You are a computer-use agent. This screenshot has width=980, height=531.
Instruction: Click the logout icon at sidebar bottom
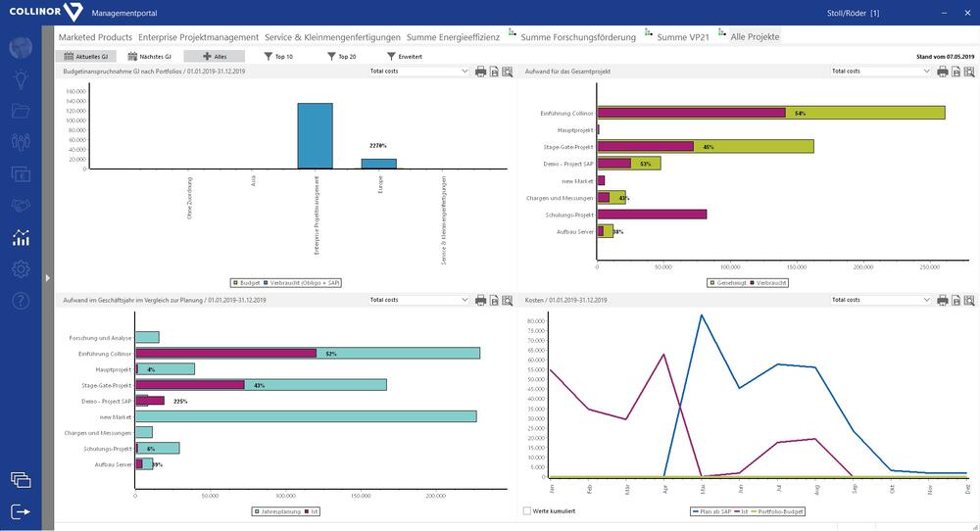21,510
